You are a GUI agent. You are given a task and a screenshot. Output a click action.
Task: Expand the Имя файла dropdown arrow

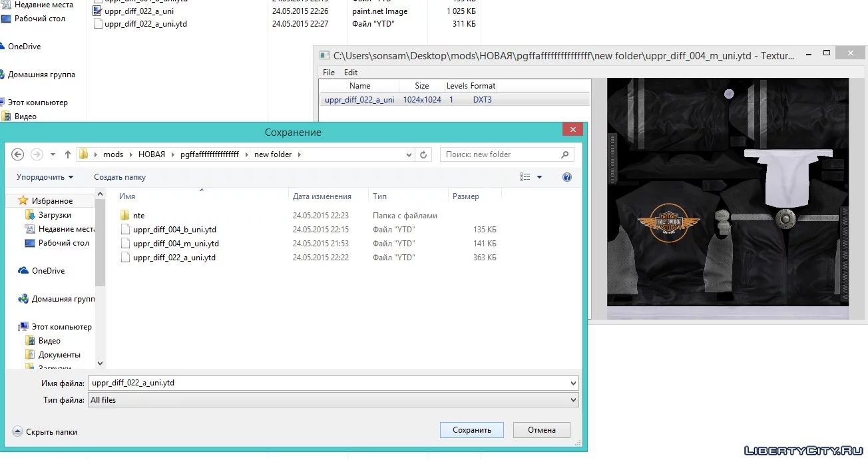[573, 383]
